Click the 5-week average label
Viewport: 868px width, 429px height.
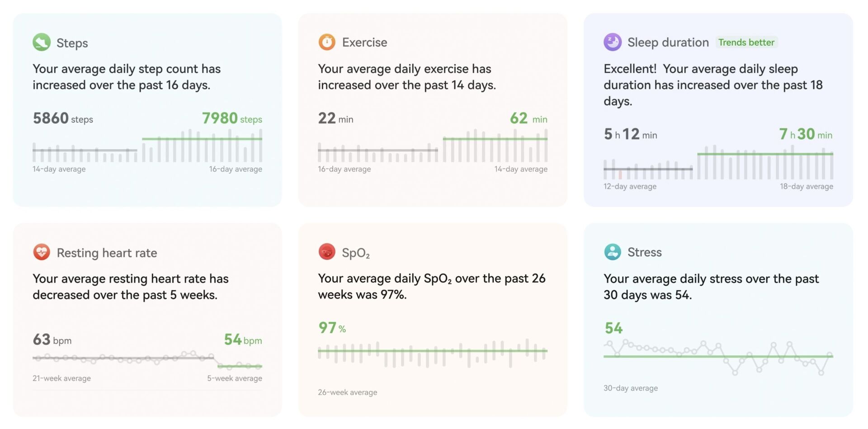coord(235,378)
